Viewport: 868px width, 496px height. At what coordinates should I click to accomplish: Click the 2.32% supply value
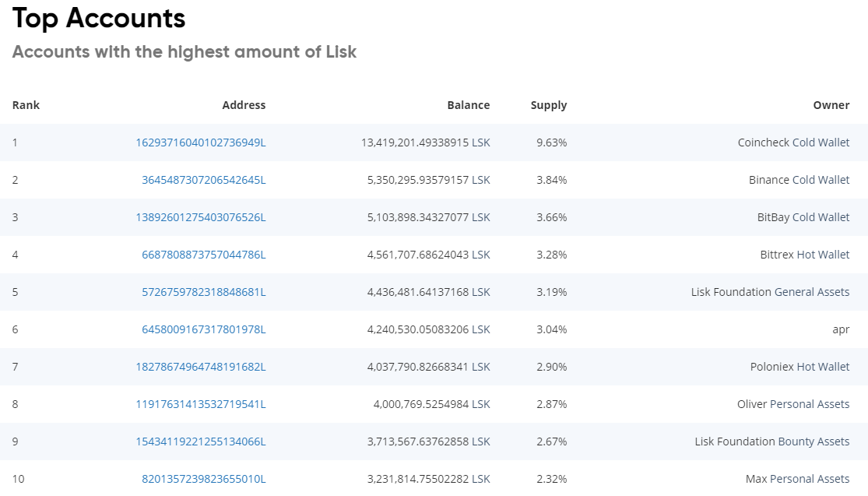coord(551,479)
